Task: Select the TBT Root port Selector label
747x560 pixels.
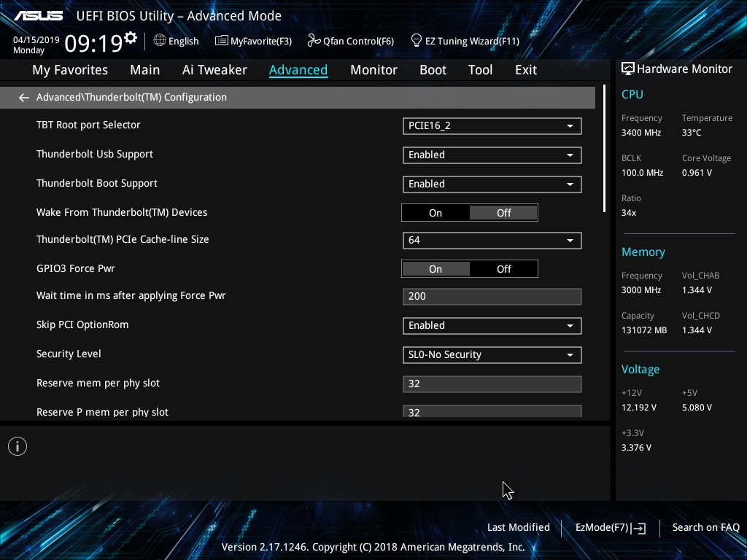Action: pyautogui.click(x=88, y=125)
